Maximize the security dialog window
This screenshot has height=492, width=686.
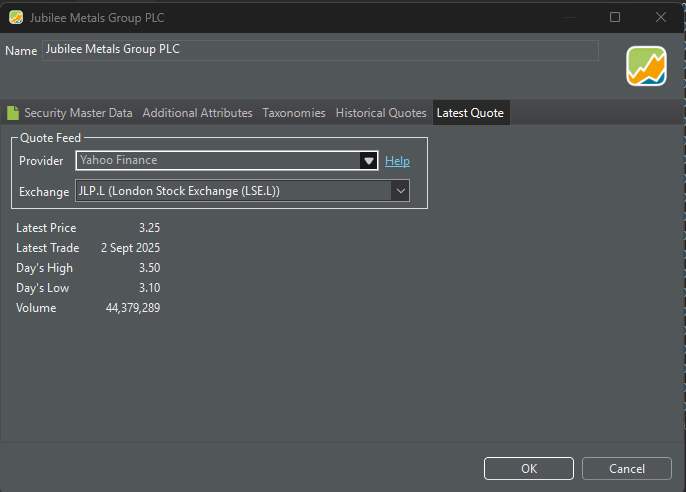[615, 17]
